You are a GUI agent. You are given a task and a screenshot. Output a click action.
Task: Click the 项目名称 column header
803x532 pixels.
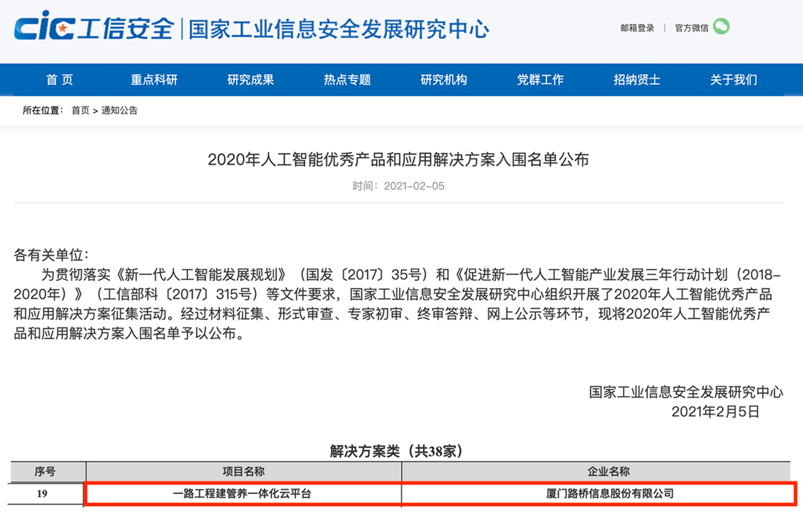coord(244,472)
